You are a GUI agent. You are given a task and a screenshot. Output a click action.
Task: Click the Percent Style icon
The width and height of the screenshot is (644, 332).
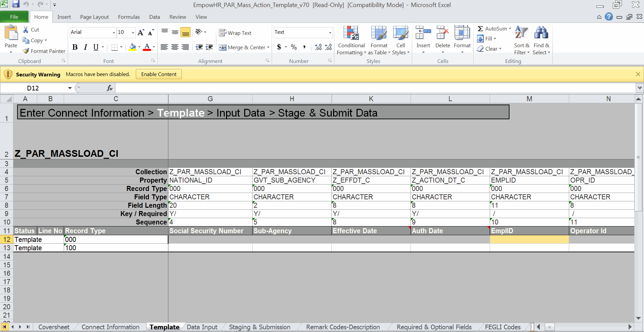(x=294, y=47)
